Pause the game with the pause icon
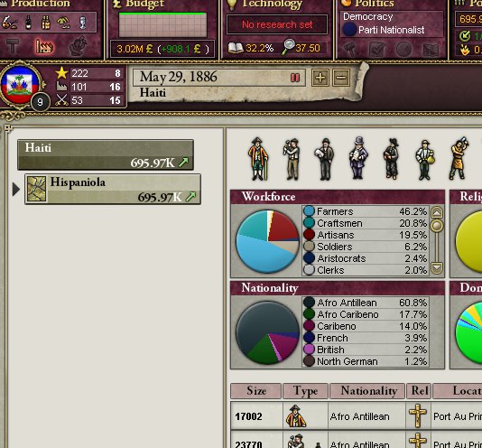 coord(295,78)
